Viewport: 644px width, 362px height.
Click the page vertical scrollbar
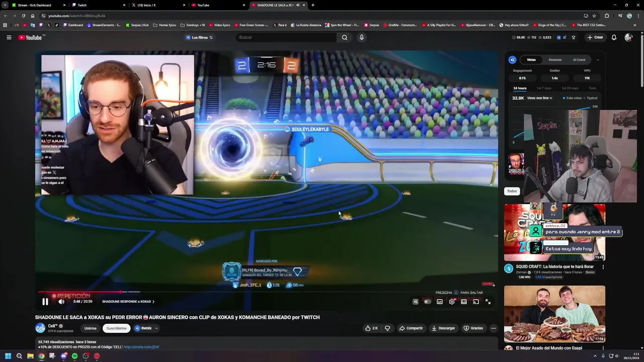click(641, 60)
